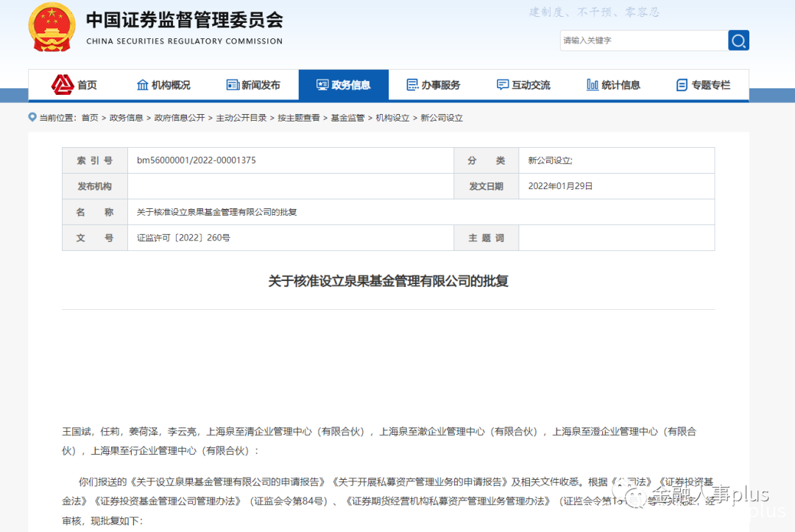The height and width of the screenshot is (532, 795).
Task: Click the newspaper icon beside 新闻发布
Action: click(233, 85)
